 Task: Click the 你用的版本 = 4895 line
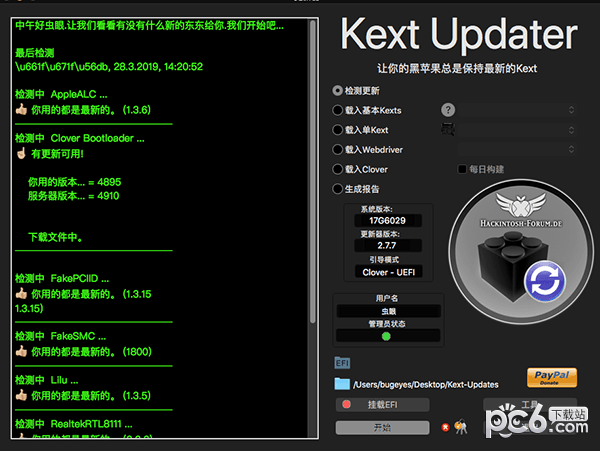pos(74,182)
